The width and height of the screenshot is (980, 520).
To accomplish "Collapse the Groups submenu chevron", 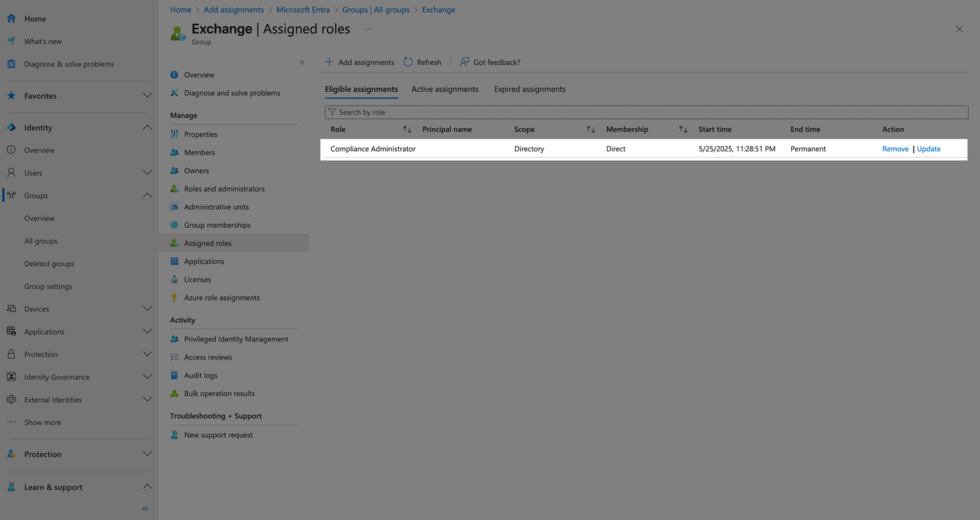I will (147, 195).
